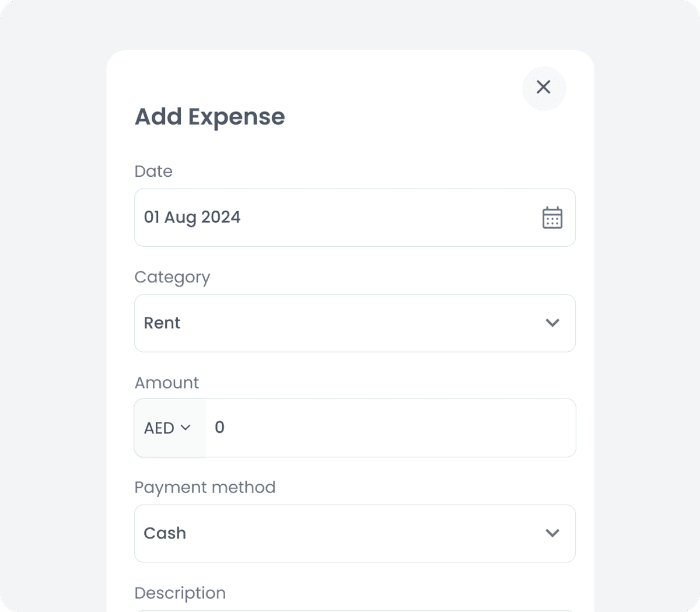Image resolution: width=700 pixels, height=612 pixels.
Task: Click the chevron on the Payment method dropdown
Action: coord(553,533)
